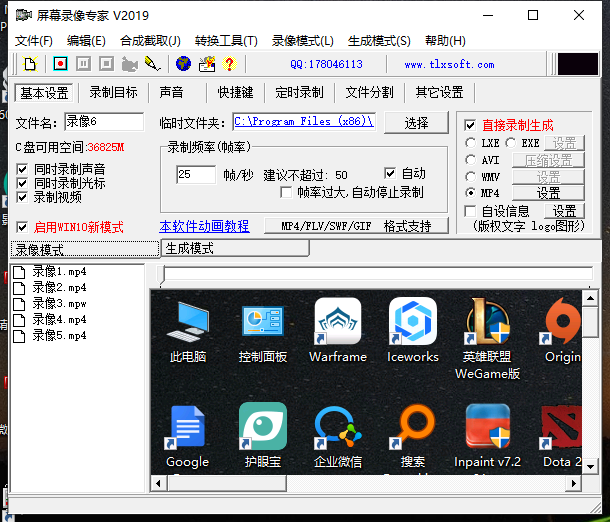
Task: Open the 帮助(H) menu
Action: coord(445,41)
